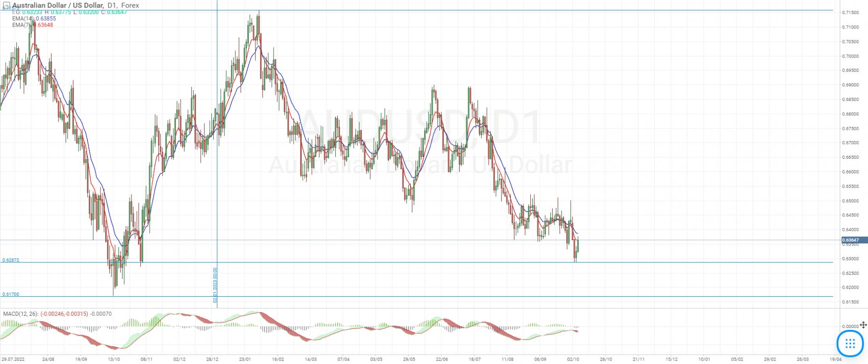Screen dimensions: 868x364
Task: Select the 0.62872 horizontal line label
Action: tap(11, 260)
